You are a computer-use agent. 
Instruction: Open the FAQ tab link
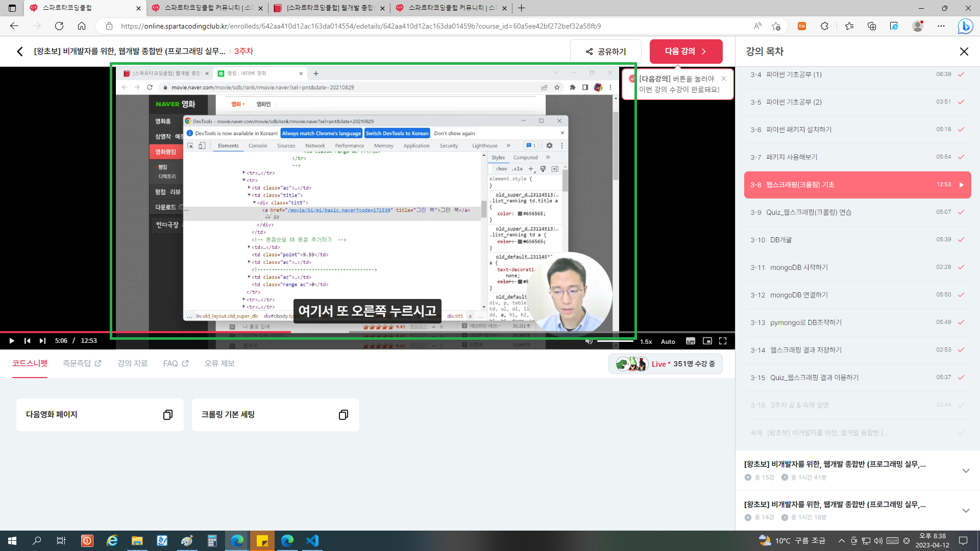[x=176, y=364]
